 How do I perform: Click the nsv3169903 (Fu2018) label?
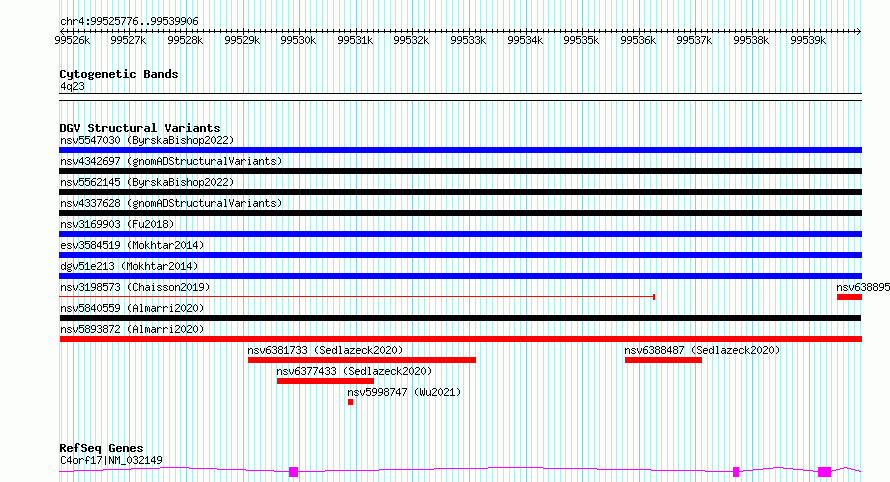tap(117, 224)
